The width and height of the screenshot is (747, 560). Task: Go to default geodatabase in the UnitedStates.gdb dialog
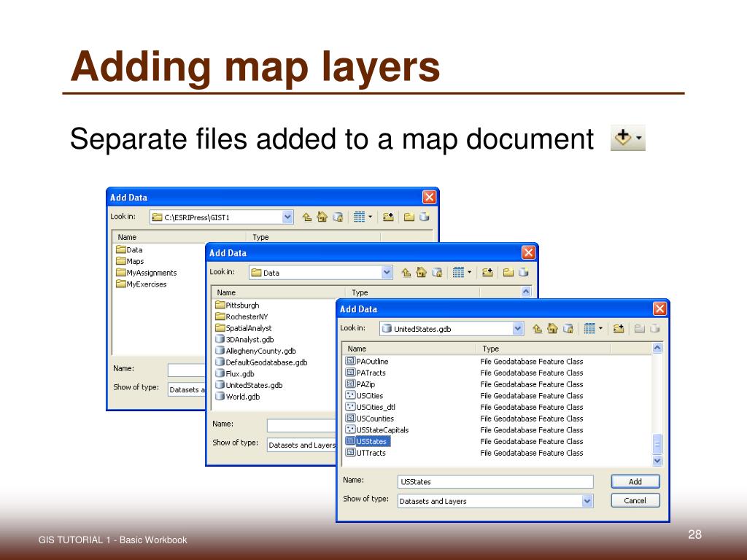point(568,329)
